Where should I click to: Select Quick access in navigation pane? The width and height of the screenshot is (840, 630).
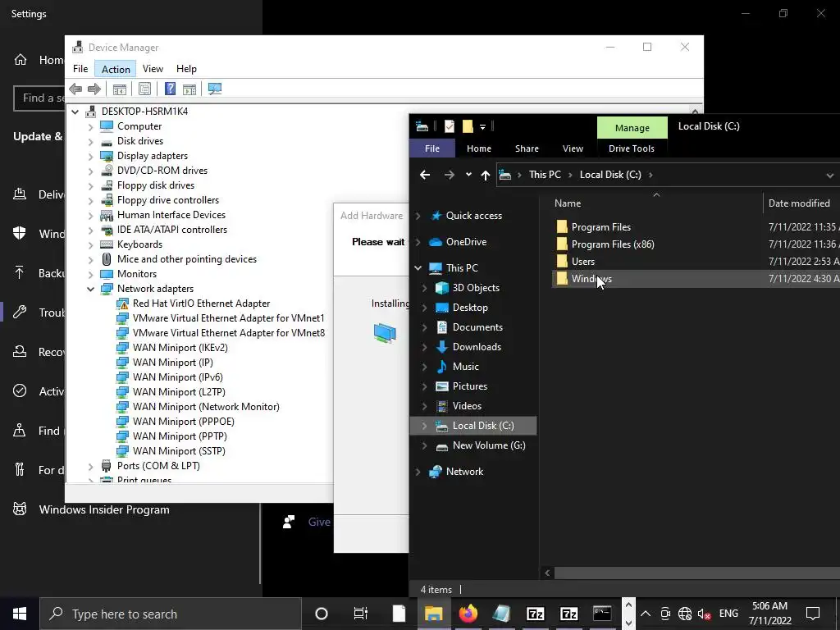pos(473,216)
